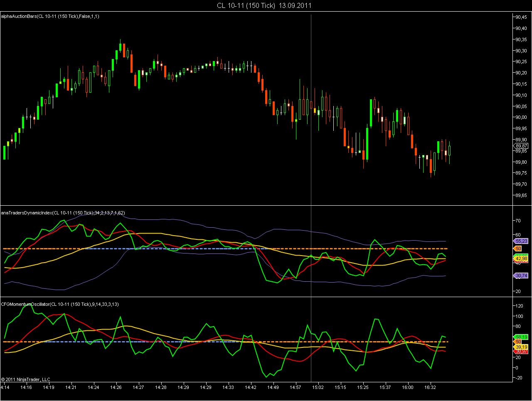Click the 16:32 time axis label

coord(430,387)
